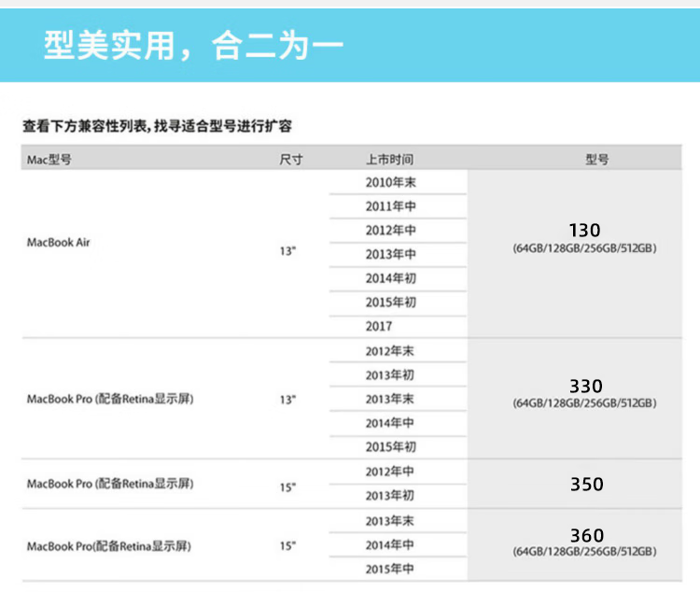Choose the 2014年初 release date cell
The width and height of the screenshot is (700, 592).
(x=390, y=278)
